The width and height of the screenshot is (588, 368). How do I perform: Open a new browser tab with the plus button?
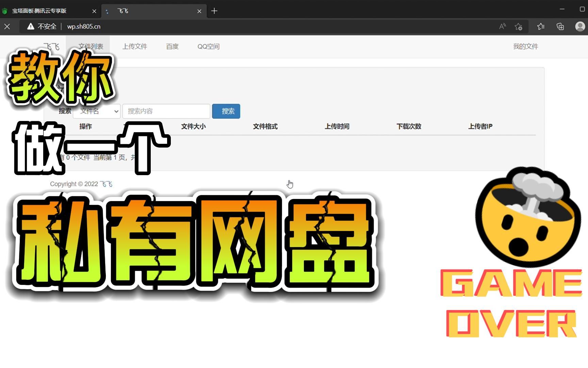[x=214, y=11]
